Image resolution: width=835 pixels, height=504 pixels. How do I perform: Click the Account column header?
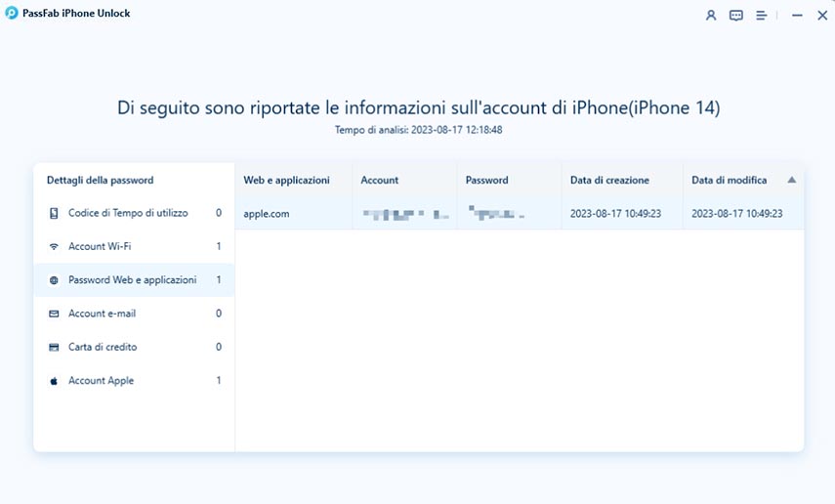click(x=380, y=180)
